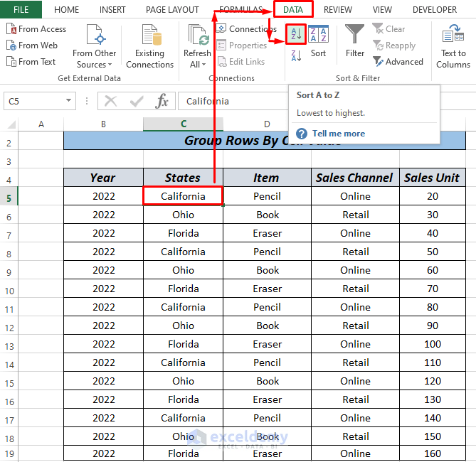Click the Tell me more link
The image size is (476, 462).
(339, 134)
